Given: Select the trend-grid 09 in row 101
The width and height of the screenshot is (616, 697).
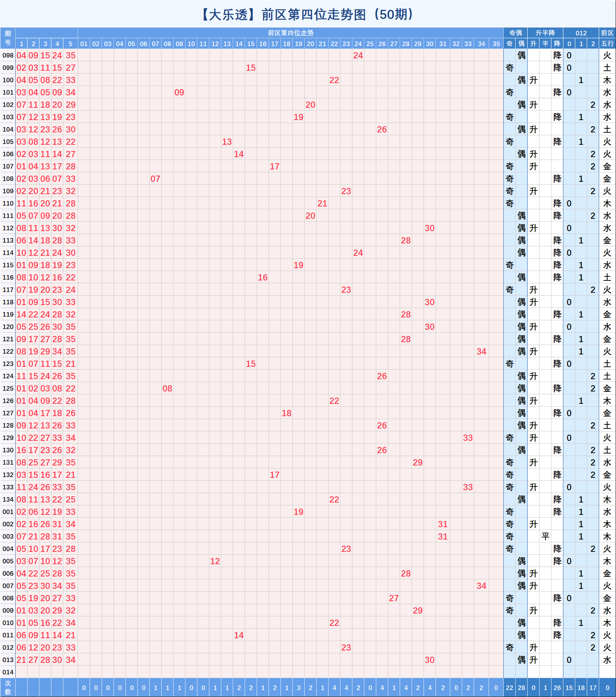Looking at the screenshot, I should (x=179, y=93).
